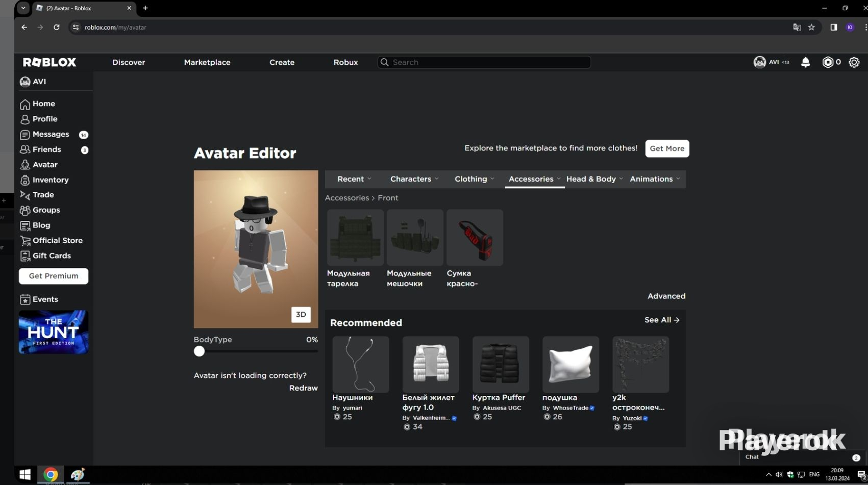This screenshot has width=868, height=485.
Task: Open the Robux balance icon
Action: point(828,62)
